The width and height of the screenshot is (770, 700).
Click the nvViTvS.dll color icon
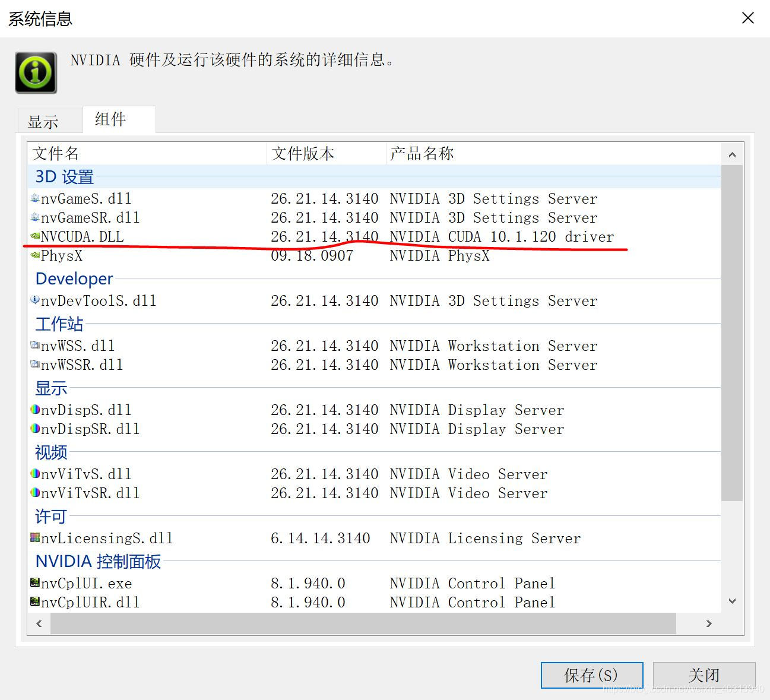(35, 473)
